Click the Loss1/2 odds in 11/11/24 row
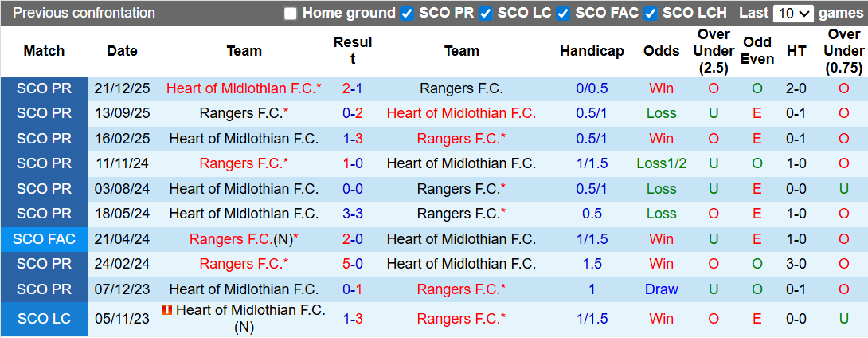Viewport: 868px width, 338px height. 661,163
